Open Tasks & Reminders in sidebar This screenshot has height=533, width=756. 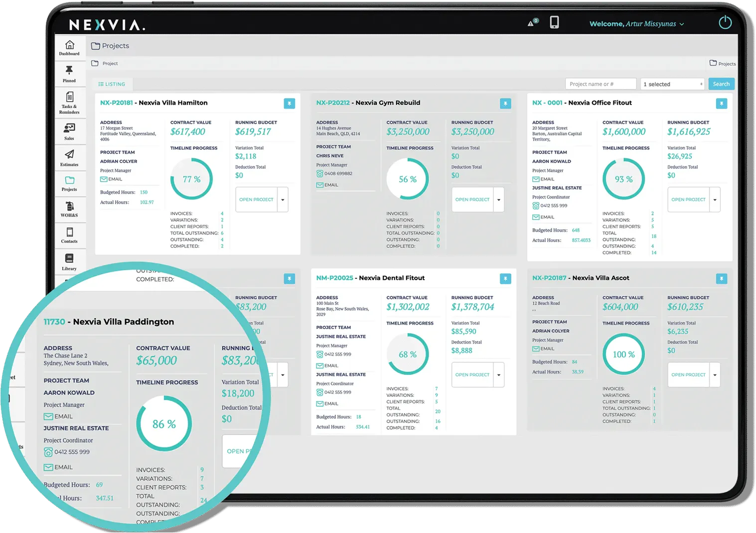[69, 103]
